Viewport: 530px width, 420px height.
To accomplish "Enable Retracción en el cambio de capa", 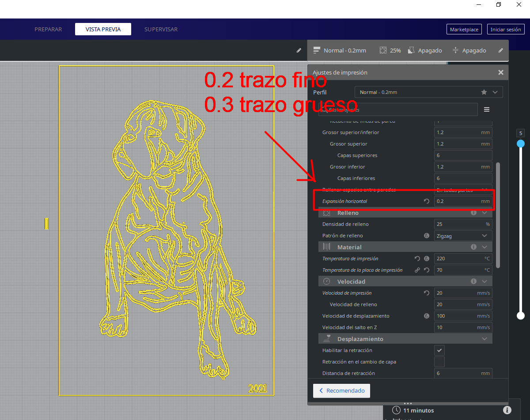I will coord(439,361).
